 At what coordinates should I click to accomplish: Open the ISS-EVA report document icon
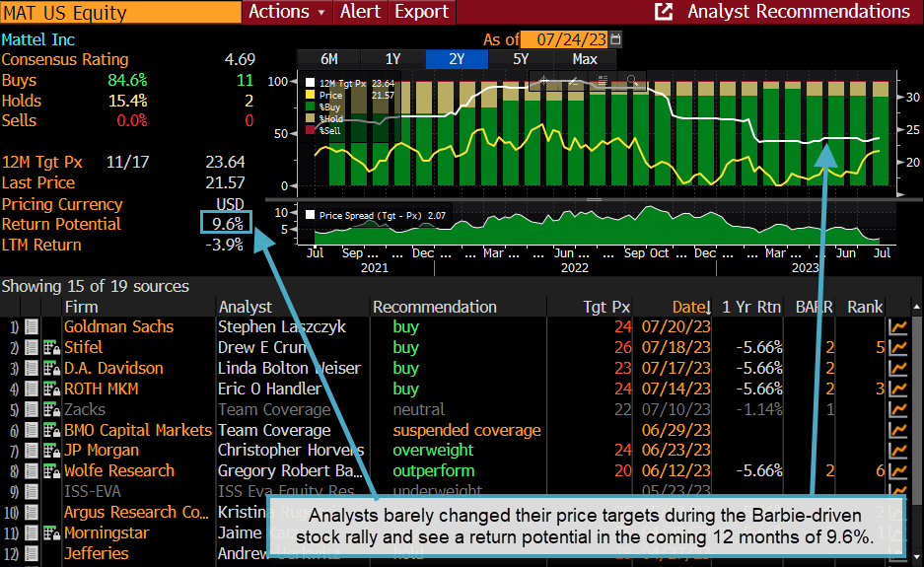point(32,491)
